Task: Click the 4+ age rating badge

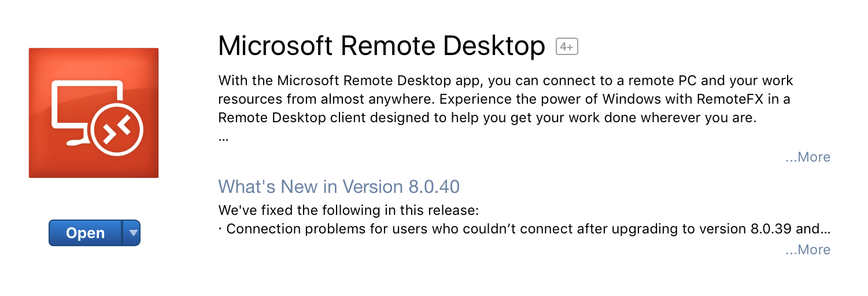Action: 567,47
